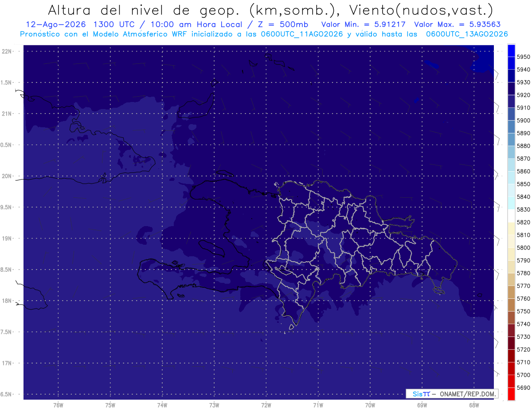The width and height of the screenshot is (532, 411).
Task: Click the '9.5N' latitude label
Action: pyautogui.click(x=6, y=207)
